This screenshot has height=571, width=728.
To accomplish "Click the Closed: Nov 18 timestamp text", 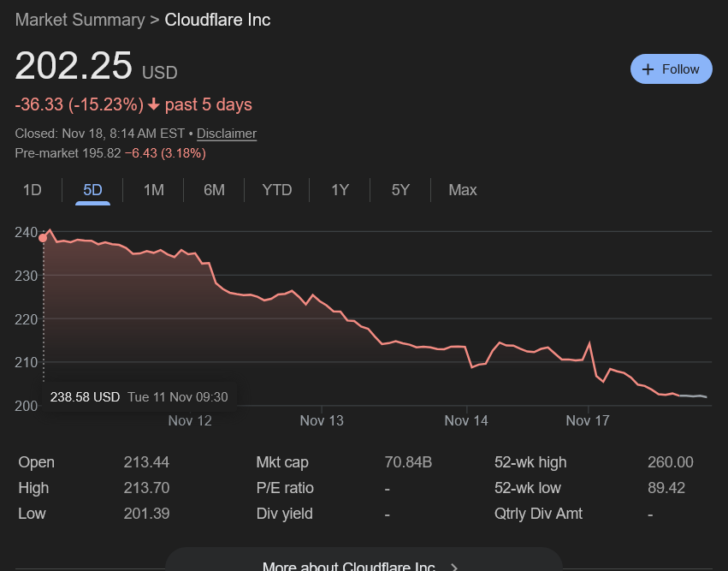I will pyautogui.click(x=100, y=134).
